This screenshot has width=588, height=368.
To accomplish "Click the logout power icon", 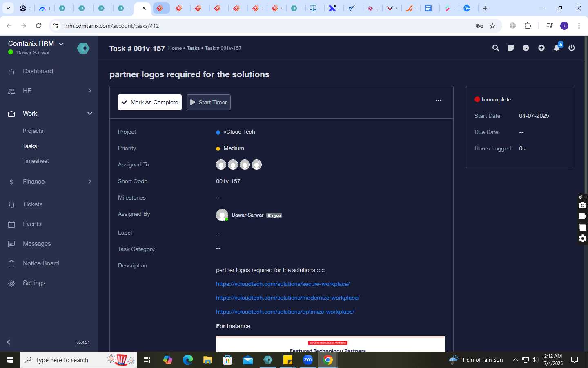I will [572, 48].
